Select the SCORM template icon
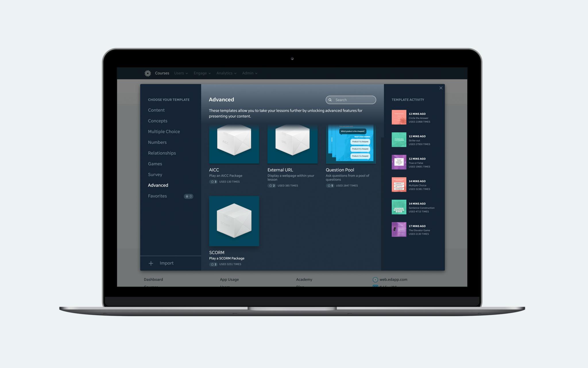The image size is (588, 368). point(234,221)
